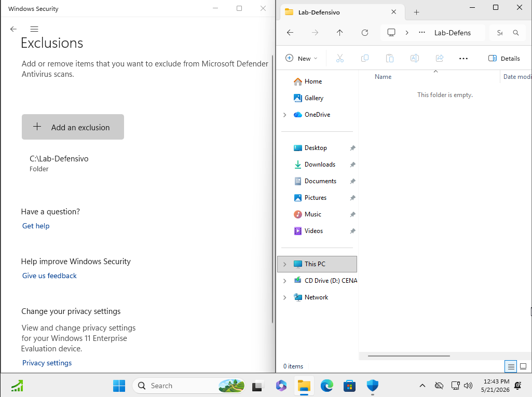Expand CD Drive (D:) node
The image size is (532, 397).
[x=284, y=281]
